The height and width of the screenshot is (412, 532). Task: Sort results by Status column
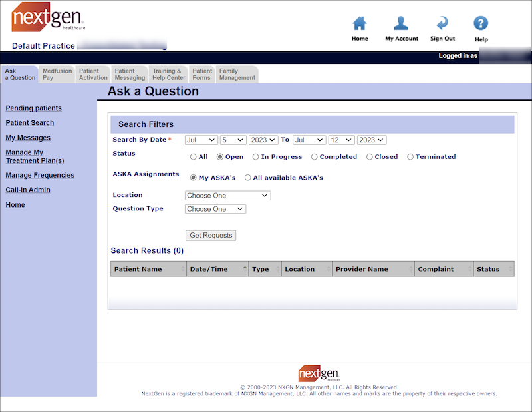(x=493, y=269)
